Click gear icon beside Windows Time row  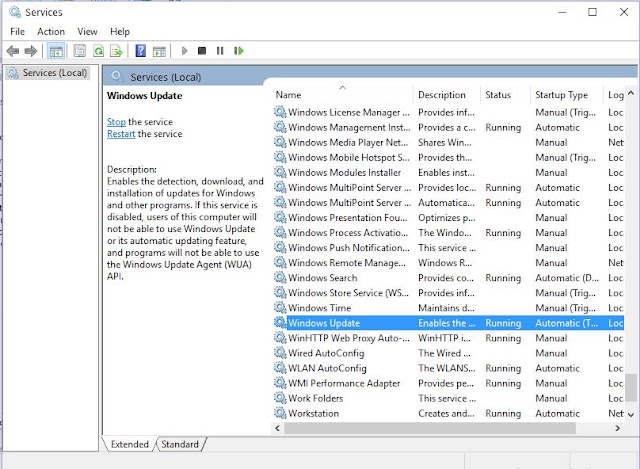point(280,307)
